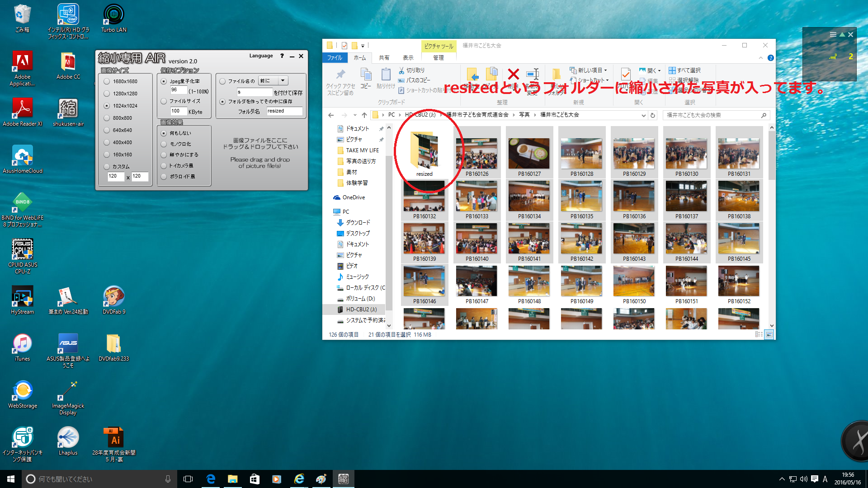
Task: Switch to large thumbnails view icon
Action: coord(769,334)
